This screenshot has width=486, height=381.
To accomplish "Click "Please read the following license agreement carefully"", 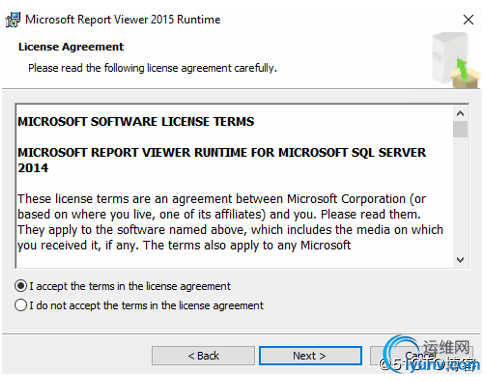I will (x=152, y=68).
